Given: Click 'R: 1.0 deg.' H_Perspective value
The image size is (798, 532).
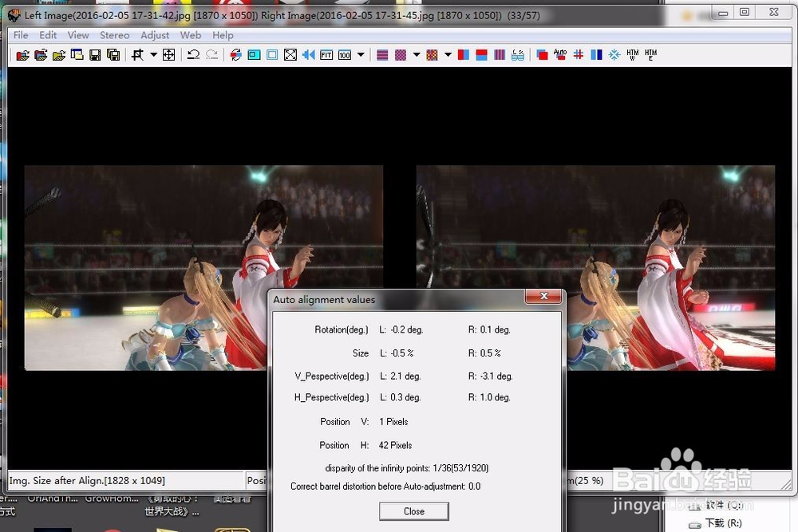Looking at the screenshot, I should (489, 397).
